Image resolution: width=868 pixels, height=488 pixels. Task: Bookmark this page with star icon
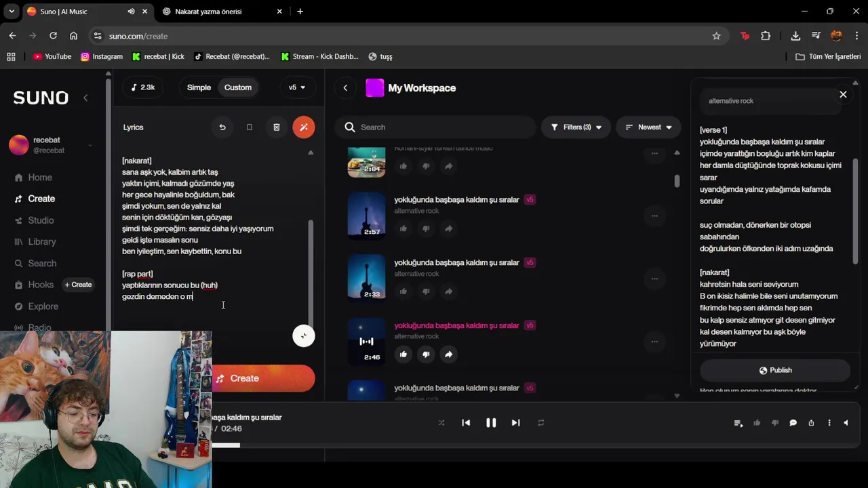pos(716,36)
